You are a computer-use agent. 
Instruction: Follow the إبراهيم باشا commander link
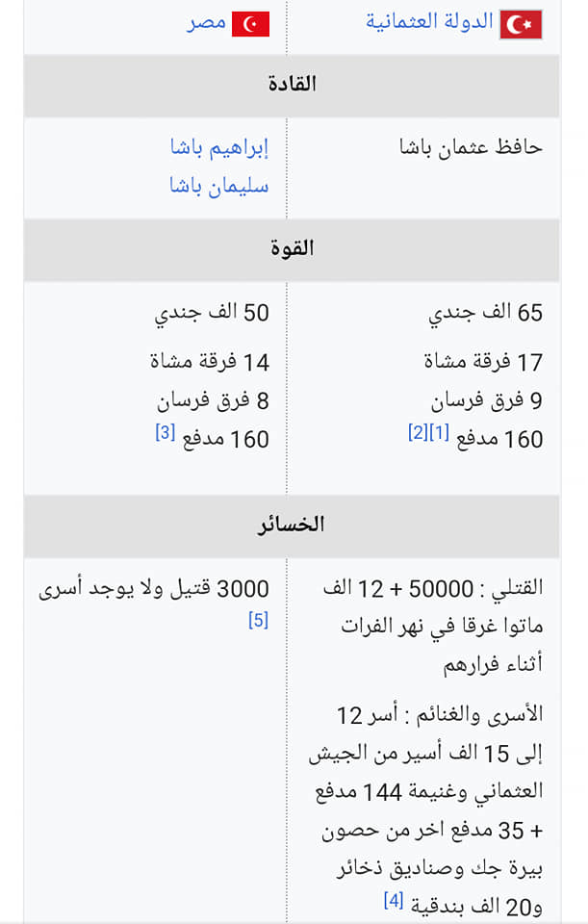(219, 146)
